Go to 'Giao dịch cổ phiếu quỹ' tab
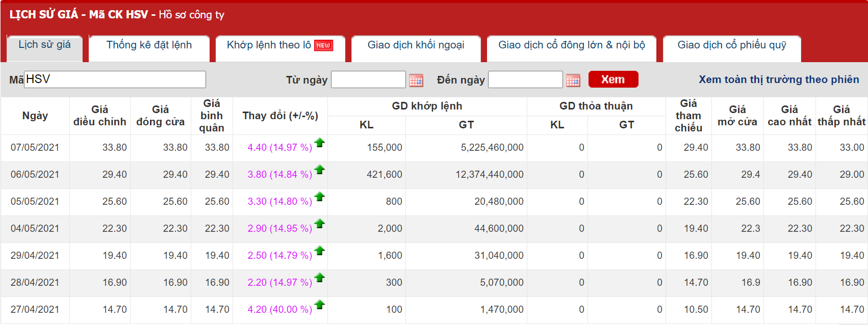The height and width of the screenshot is (325, 868). click(x=731, y=45)
